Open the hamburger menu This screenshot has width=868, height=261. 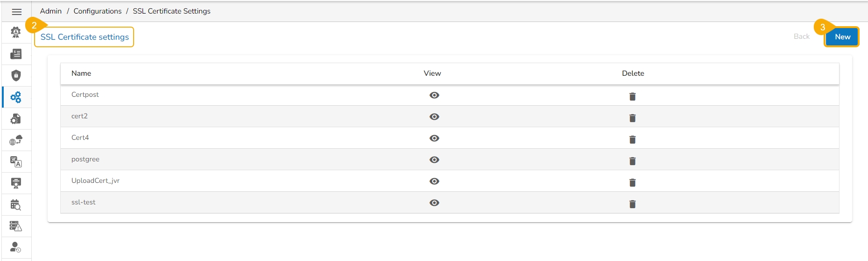(x=17, y=12)
